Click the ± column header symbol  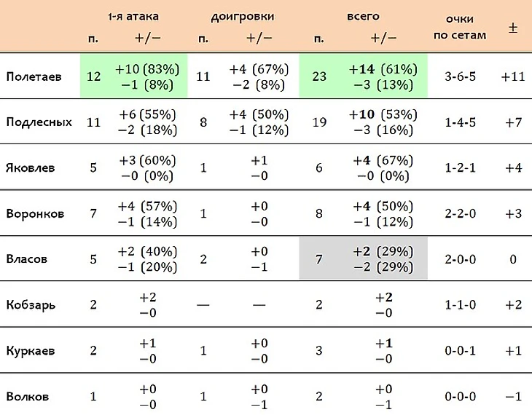tap(513, 28)
